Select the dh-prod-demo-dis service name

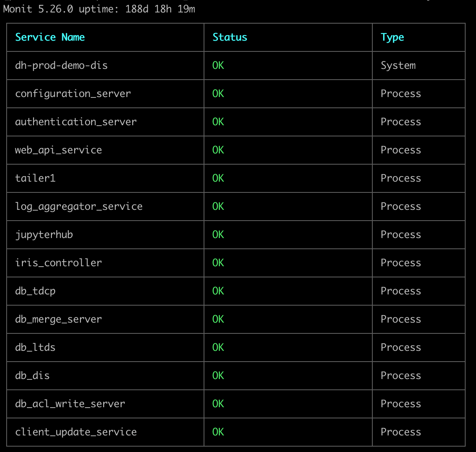[61, 66]
